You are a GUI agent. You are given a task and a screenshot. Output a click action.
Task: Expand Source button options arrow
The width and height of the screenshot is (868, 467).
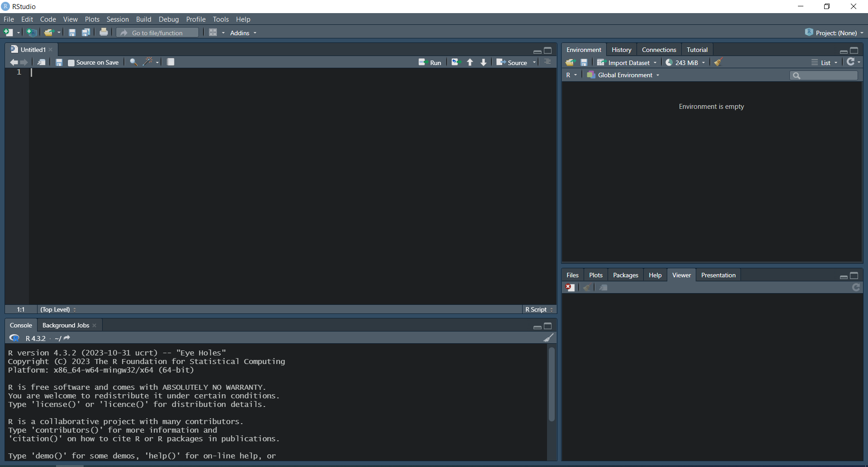click(534, 62)
